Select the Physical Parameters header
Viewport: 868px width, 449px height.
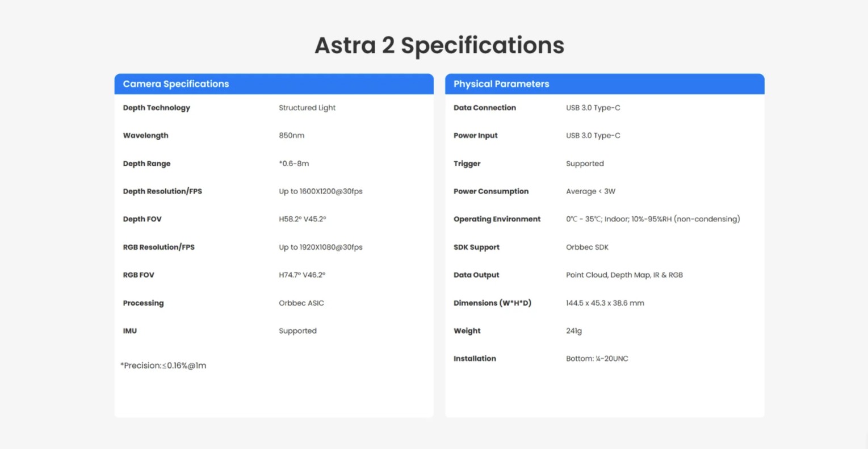point(501,84)
